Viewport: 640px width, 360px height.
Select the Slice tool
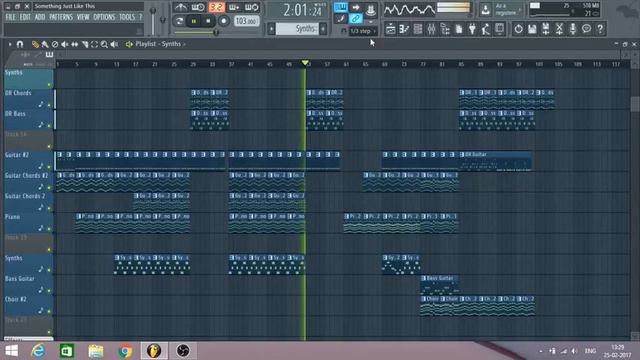(x=85, y=44)
